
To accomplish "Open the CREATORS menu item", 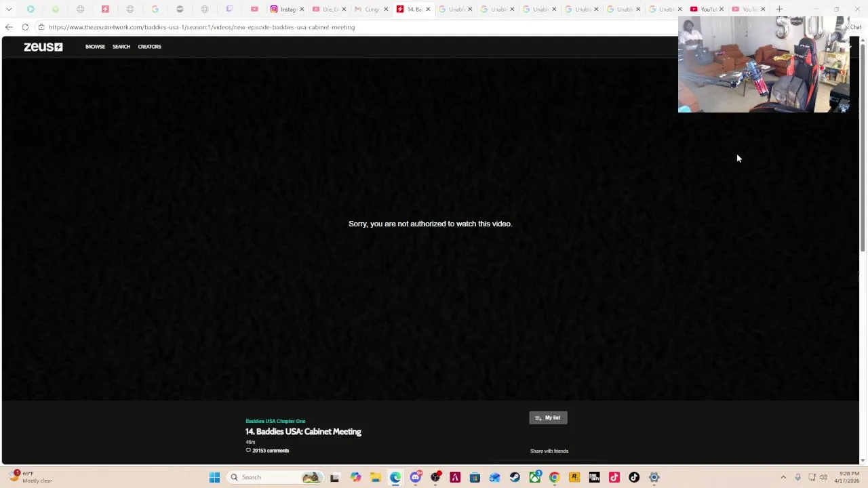I will pos(149,47).
